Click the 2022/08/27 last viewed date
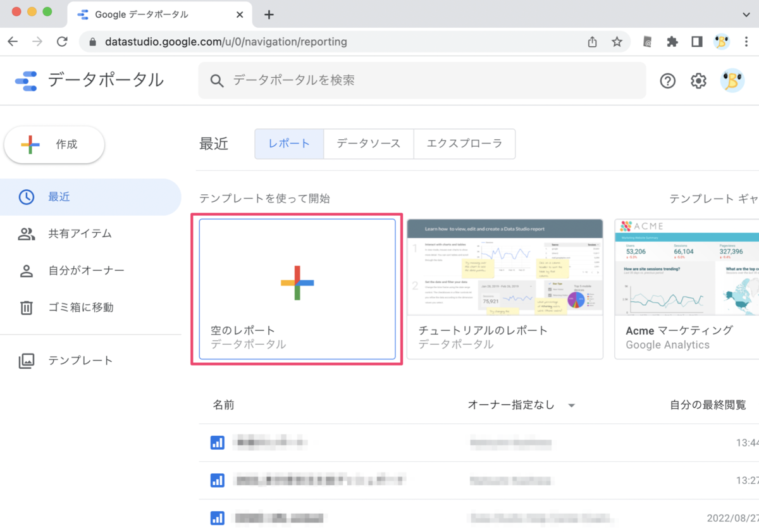The height and width of the screenshot is (532, 759). pyautogui.click(x=733, y=518)
